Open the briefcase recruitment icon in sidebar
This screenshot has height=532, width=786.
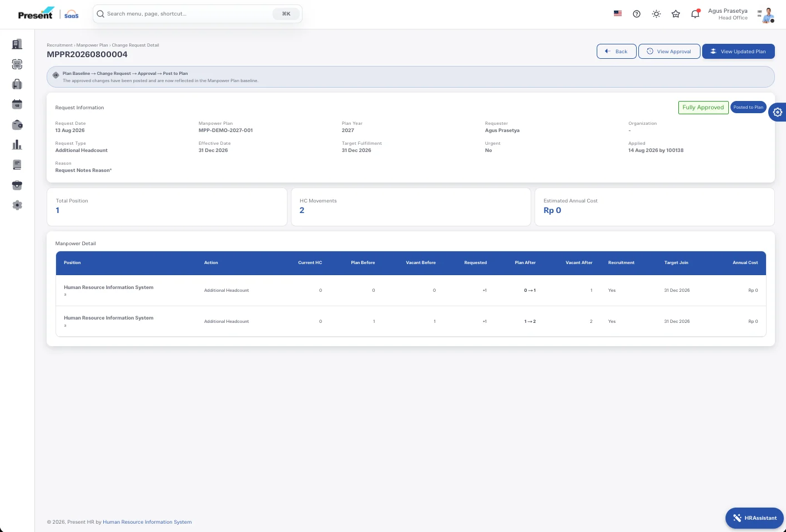click(x=17, y=185)
